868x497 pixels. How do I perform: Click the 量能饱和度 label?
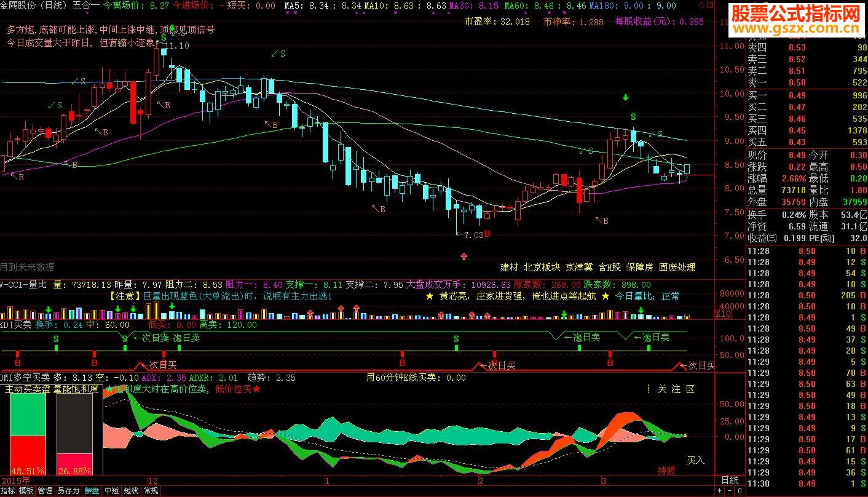76,389
